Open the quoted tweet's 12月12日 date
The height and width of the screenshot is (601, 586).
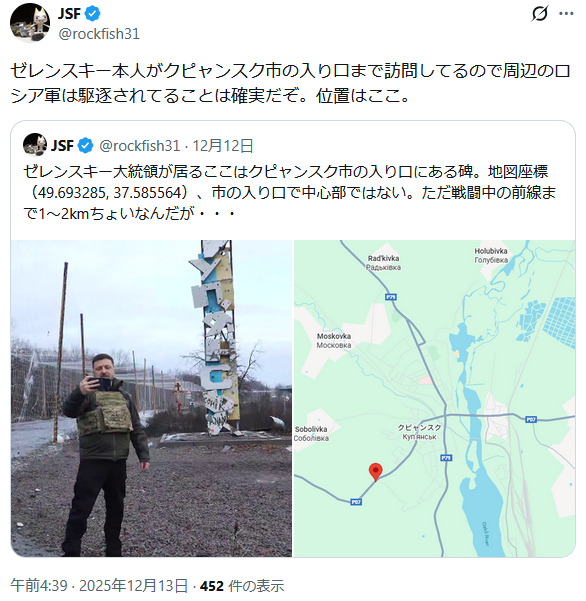223,146
